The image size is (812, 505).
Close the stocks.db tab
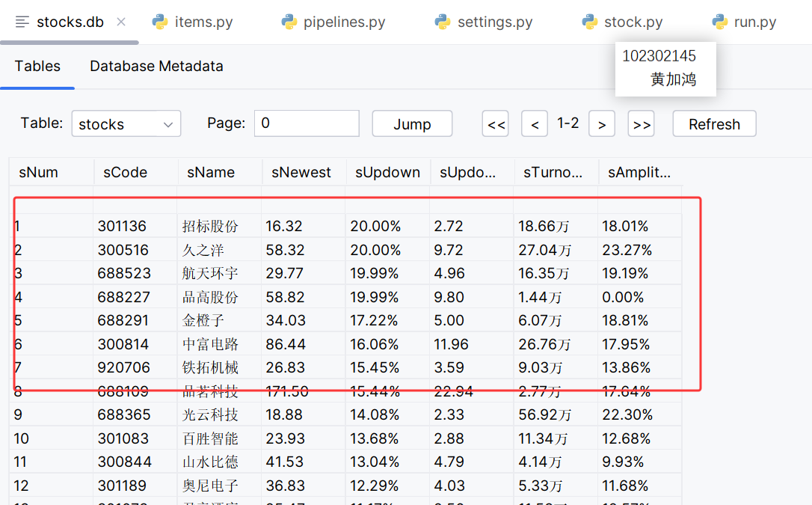[122, 22]
